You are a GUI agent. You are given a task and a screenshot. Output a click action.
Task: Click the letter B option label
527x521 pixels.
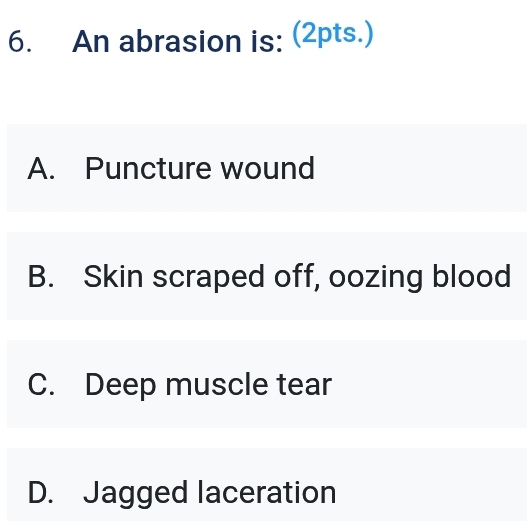point(41,276)
